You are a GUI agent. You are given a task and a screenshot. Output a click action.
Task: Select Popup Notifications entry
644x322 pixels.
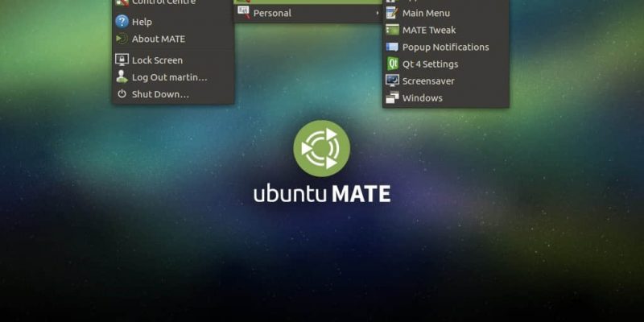[x=446, y=47]
